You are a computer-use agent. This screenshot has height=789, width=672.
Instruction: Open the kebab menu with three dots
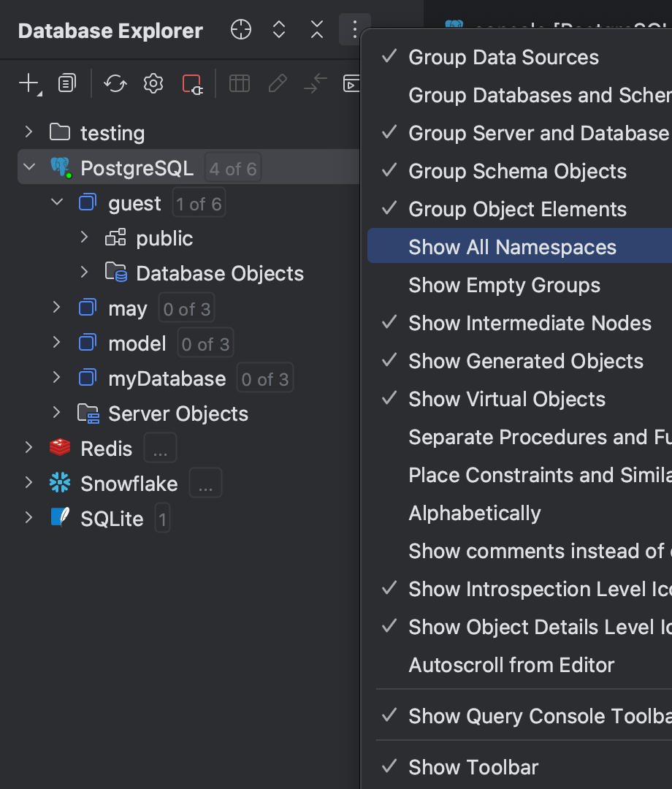[x=354, y=29]
